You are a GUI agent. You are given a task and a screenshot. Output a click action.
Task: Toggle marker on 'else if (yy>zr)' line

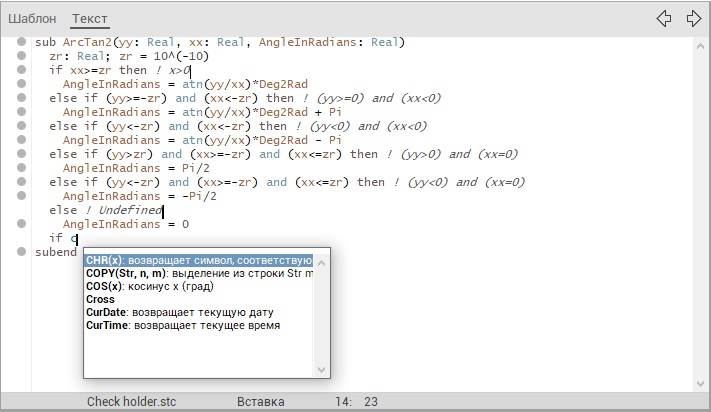(x=21, y=154)
